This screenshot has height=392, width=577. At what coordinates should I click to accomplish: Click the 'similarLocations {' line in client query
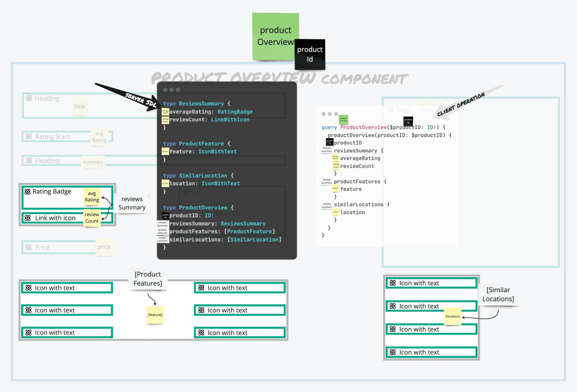[x=362, y=205]
